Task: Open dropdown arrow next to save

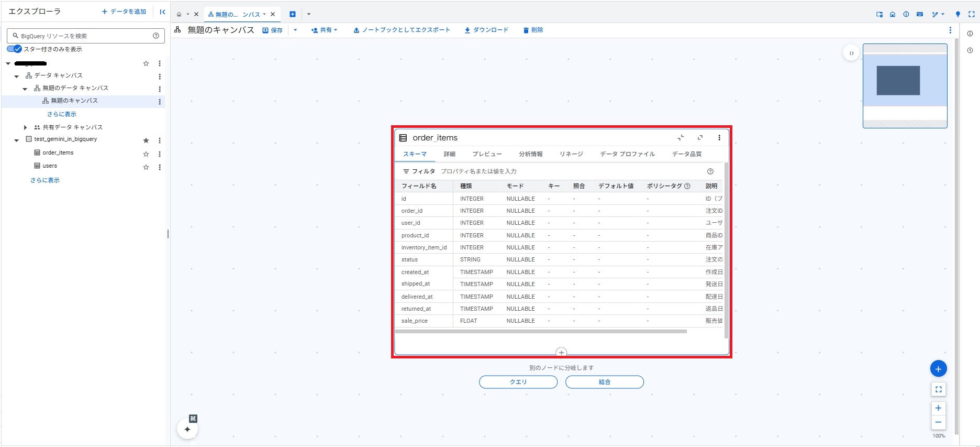Action: 295,30
